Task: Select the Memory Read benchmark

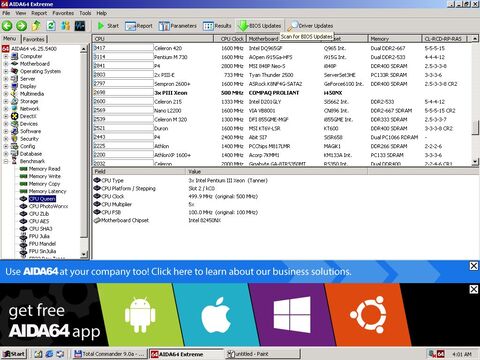Action: tap(44, 169)
